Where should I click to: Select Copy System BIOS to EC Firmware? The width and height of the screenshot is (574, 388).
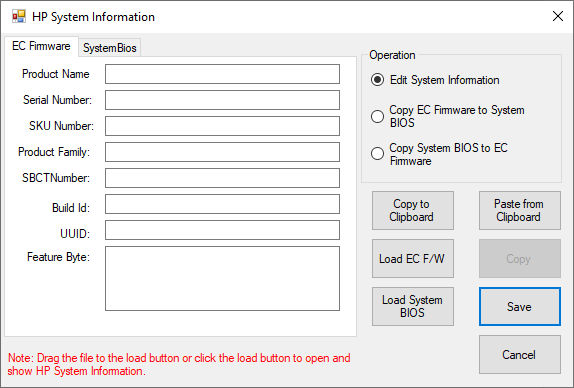[377, 154]
